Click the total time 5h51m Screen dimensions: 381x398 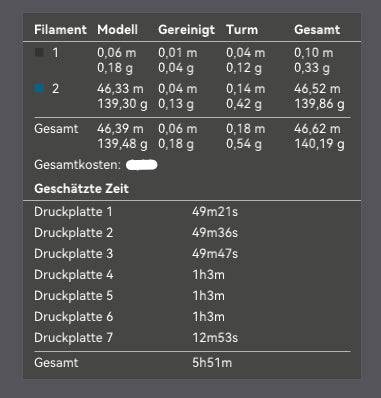coord(212,363)
